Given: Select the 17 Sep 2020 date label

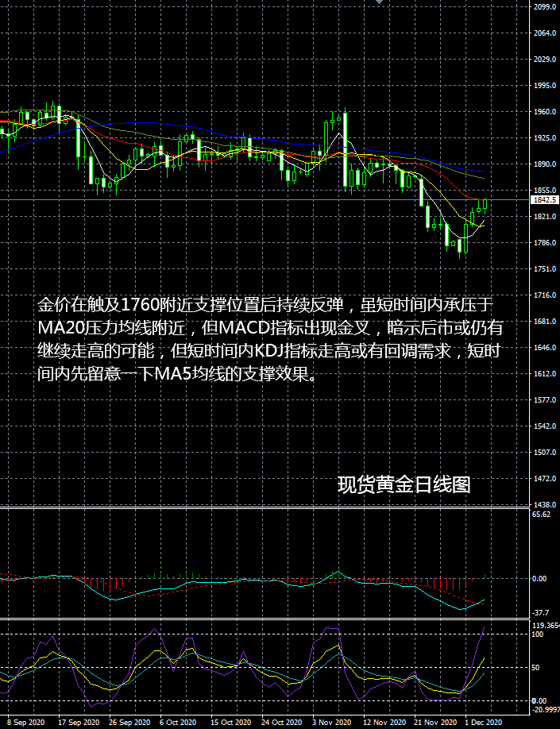Looking at the screenshot, I should point(79,723).
